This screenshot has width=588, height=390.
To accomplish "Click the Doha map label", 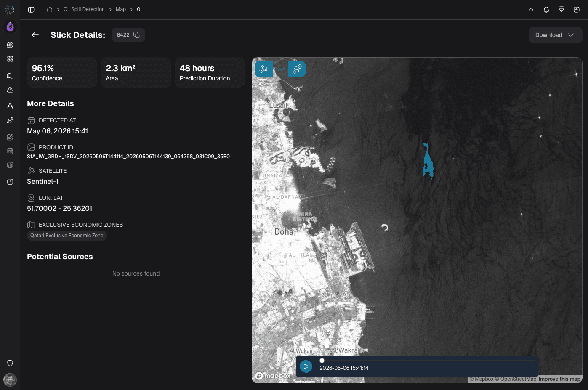I will coord(284,232).
